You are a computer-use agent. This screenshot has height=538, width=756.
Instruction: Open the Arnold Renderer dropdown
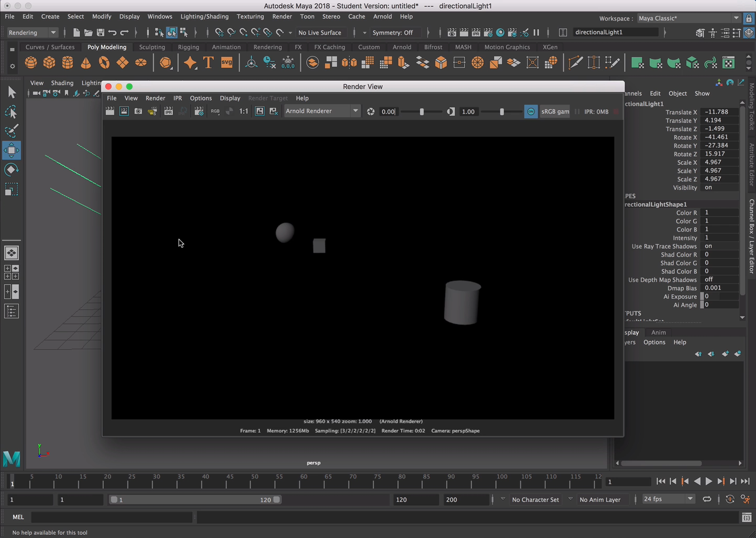(x=321, y=111)
